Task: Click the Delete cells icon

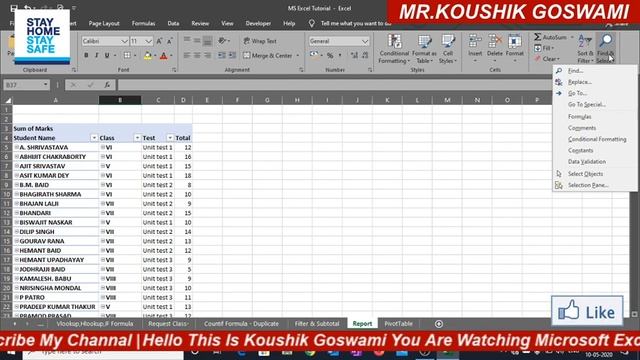Action: click(495, 42)
